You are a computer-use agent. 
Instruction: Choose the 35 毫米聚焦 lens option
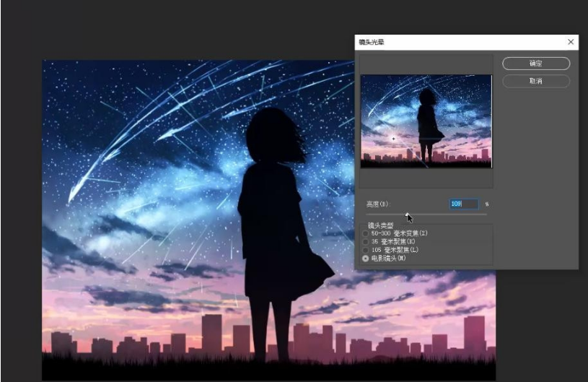[x=365, y=241]
